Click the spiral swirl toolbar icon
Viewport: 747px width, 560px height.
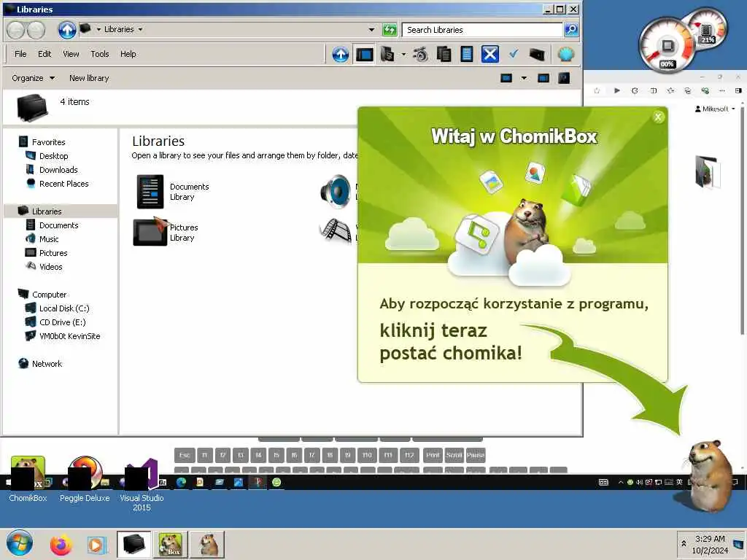click(x=420, y=54)
